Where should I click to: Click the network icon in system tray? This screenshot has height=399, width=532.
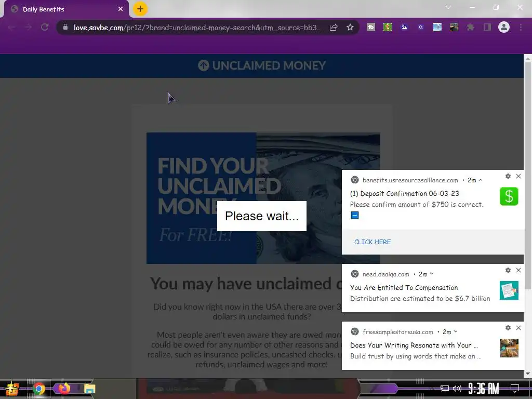point(445,389)
